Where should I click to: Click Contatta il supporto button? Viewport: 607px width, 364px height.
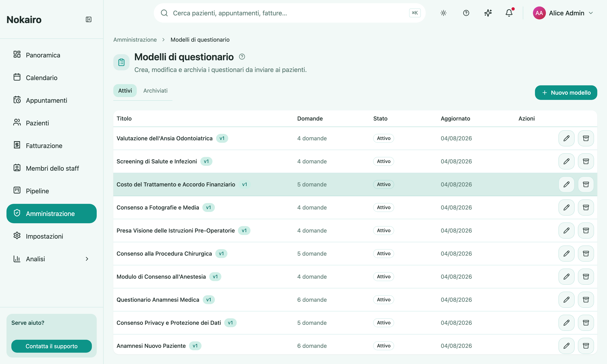click(x=52, y=346)
